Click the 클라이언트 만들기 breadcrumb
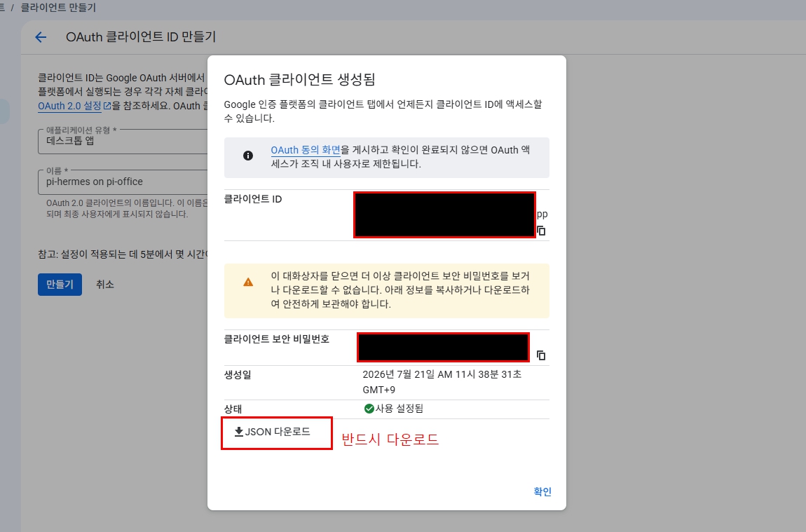Screen dimensions: 806x532 58,8
